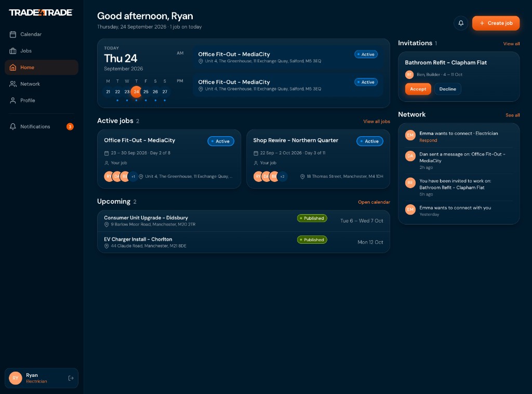Open the PM Office Fit-Out – MediaCity entry
Image resolution: width=532 pixels, height=394 pixels.
click(x=288, y=85)
